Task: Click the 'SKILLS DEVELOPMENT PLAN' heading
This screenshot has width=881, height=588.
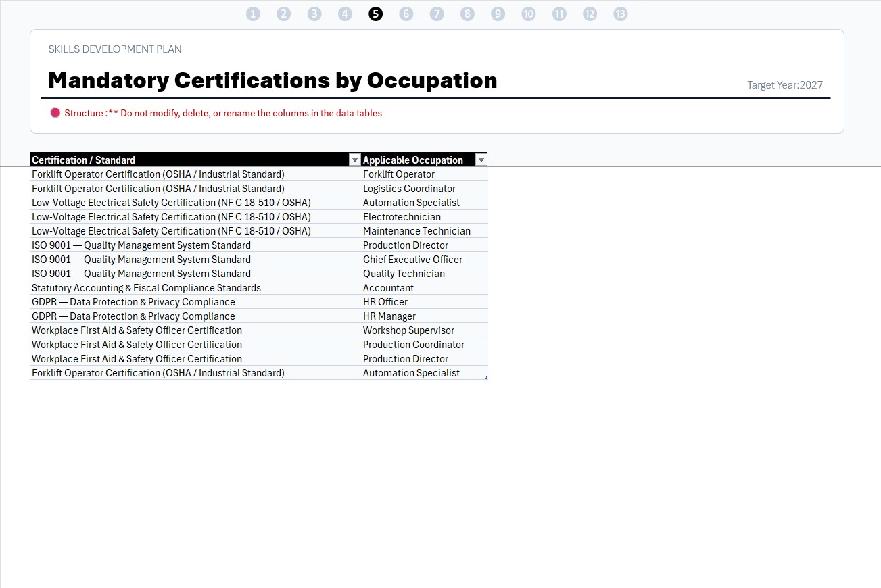Action: [115, 49]
